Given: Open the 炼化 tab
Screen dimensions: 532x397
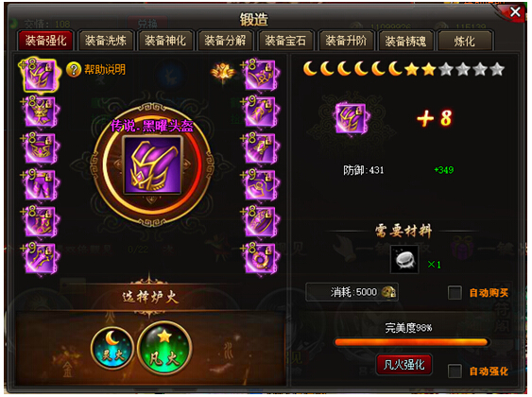Looking at the screenshot, I should pyautogui.click(x=465, y=41).
